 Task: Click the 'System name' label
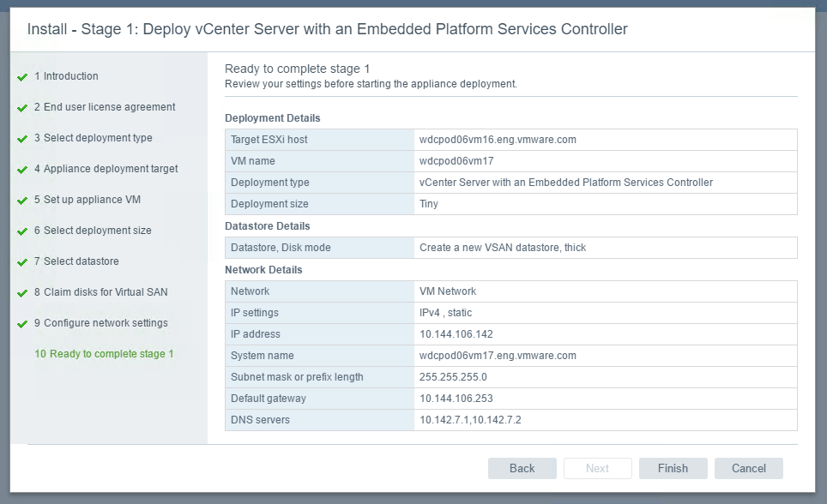(x=263, y=356)
